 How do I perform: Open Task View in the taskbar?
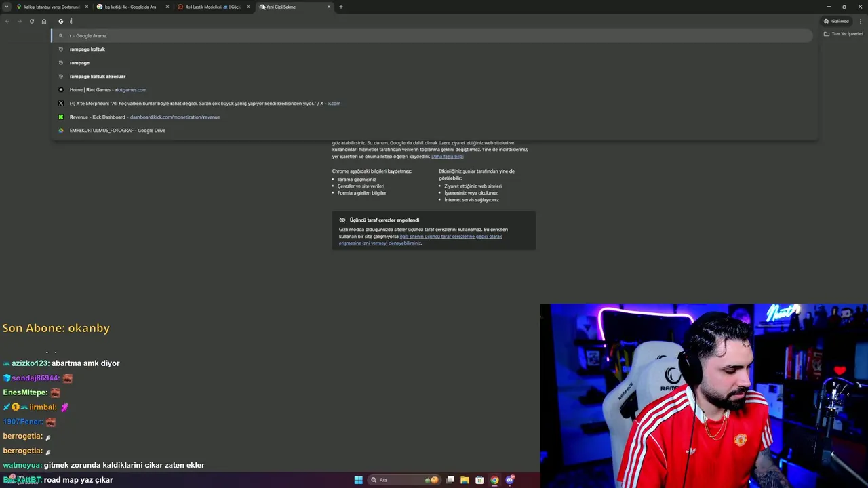click(450, 480)
